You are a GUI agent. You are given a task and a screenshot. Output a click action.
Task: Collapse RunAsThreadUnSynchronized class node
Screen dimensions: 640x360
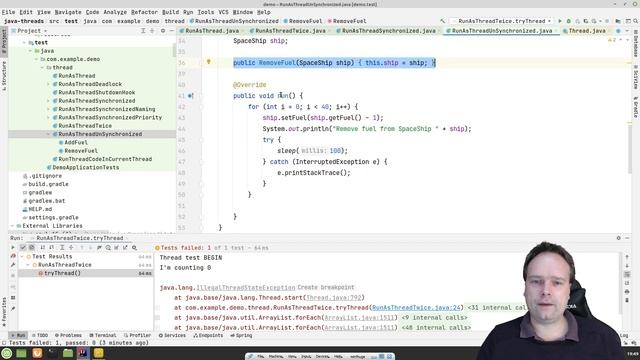(x=49, y=134)
